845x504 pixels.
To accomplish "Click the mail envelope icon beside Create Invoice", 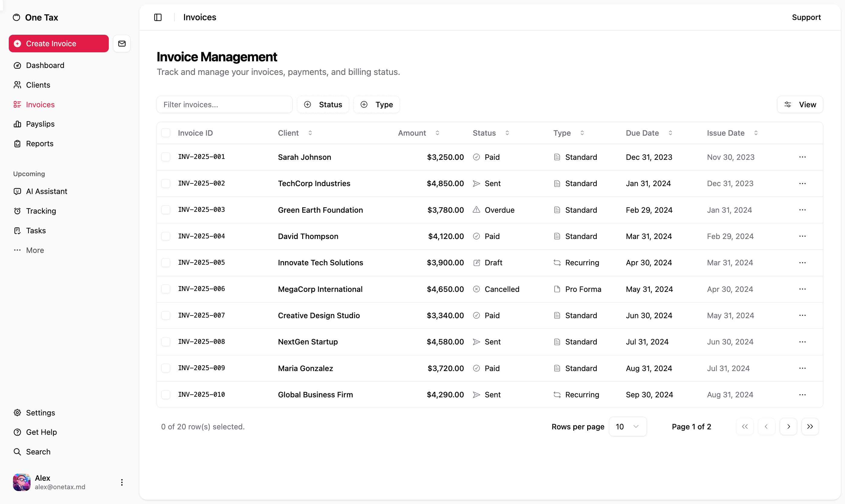I will click(x=121, y=44).
